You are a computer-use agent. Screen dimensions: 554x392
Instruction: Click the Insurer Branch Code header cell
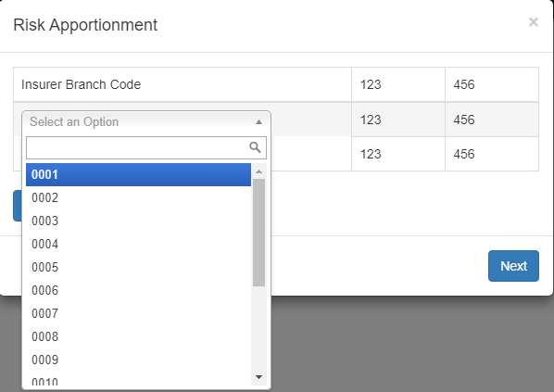point(183,84)
